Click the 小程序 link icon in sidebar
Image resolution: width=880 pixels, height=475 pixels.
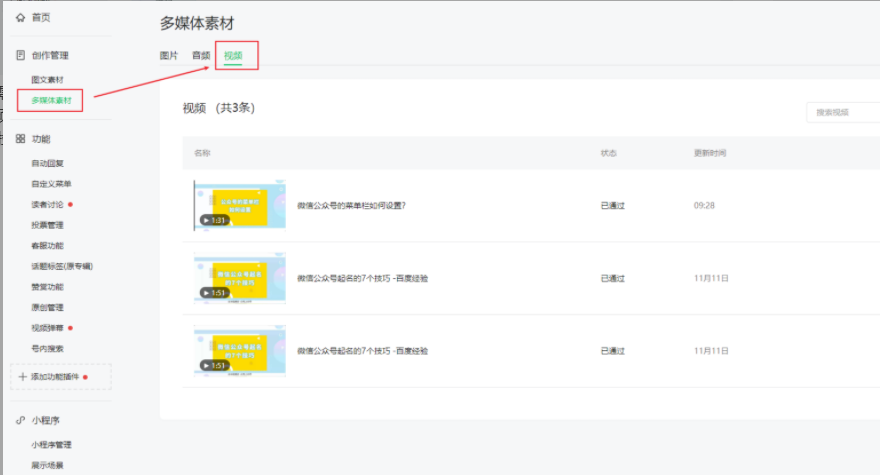(20, 421)
